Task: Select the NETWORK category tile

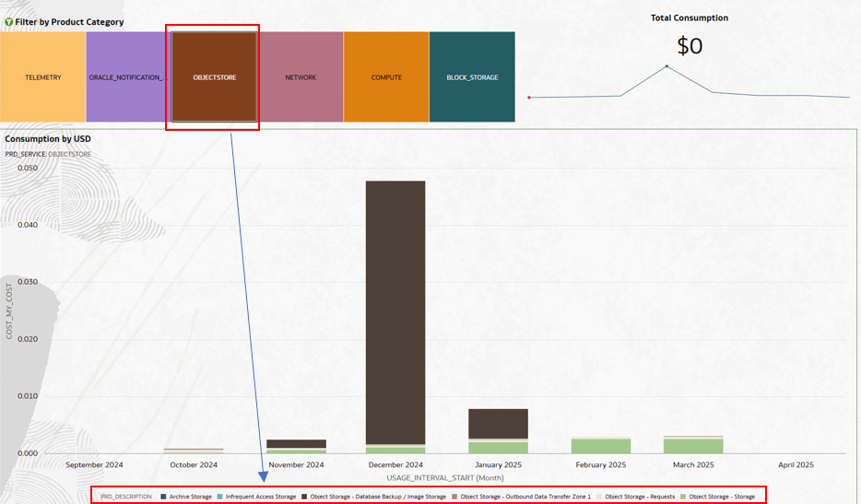Action: (x=301, y=76)
